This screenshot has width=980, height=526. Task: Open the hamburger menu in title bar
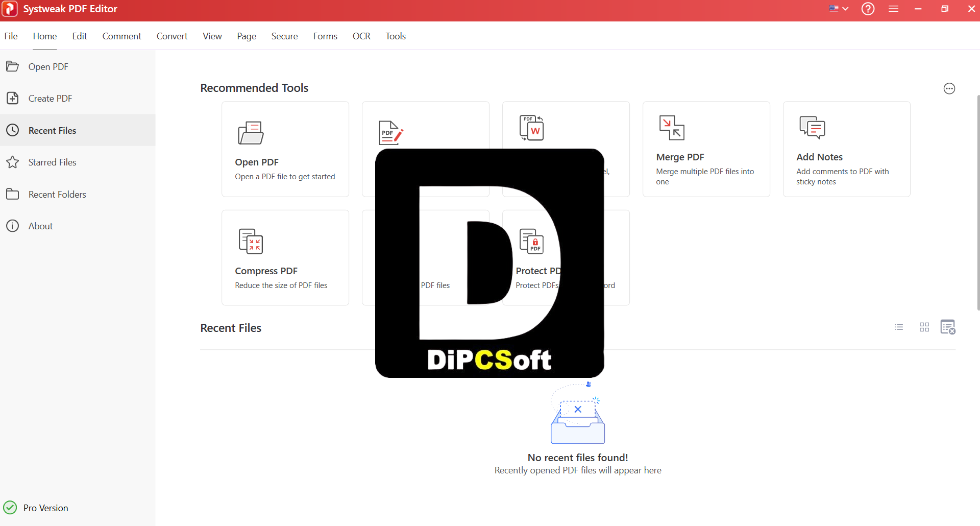tap(893, 9)
